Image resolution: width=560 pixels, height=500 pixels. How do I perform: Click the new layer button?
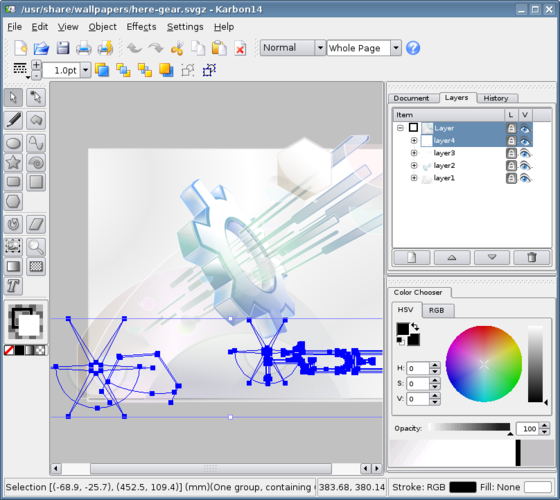[411, 257]
